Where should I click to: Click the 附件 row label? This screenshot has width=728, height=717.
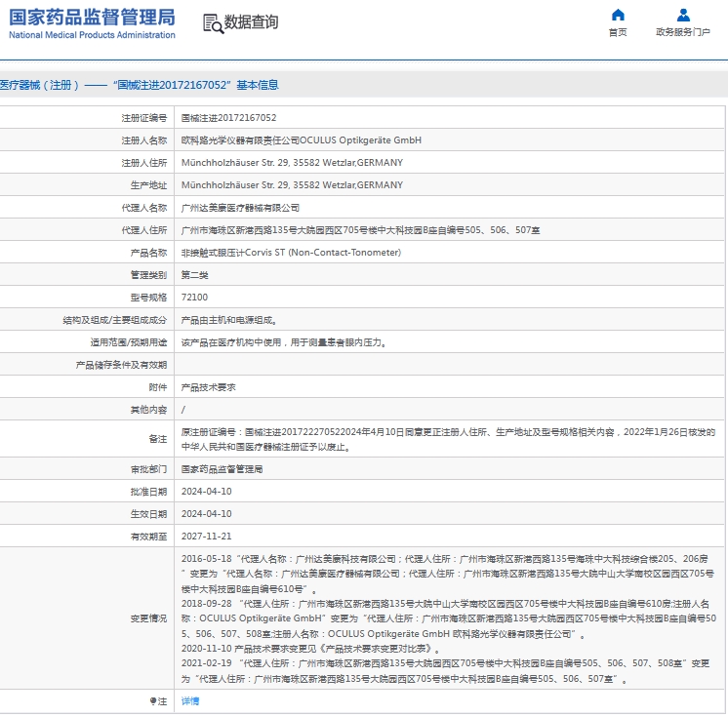(x=158, y=387)
